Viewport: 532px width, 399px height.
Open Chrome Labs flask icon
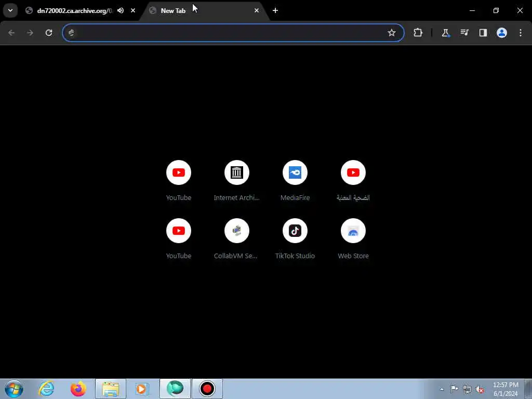pos(445,33)
